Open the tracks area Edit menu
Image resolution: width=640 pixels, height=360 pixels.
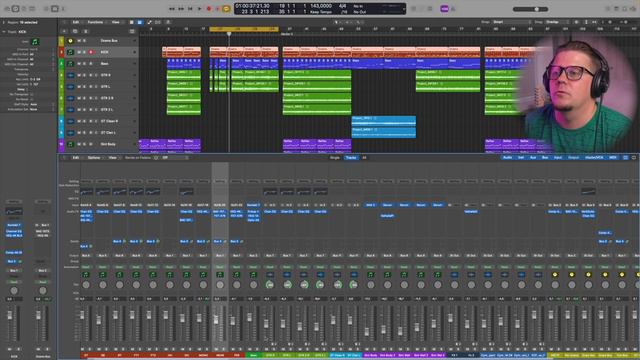(x=76, y=22)
